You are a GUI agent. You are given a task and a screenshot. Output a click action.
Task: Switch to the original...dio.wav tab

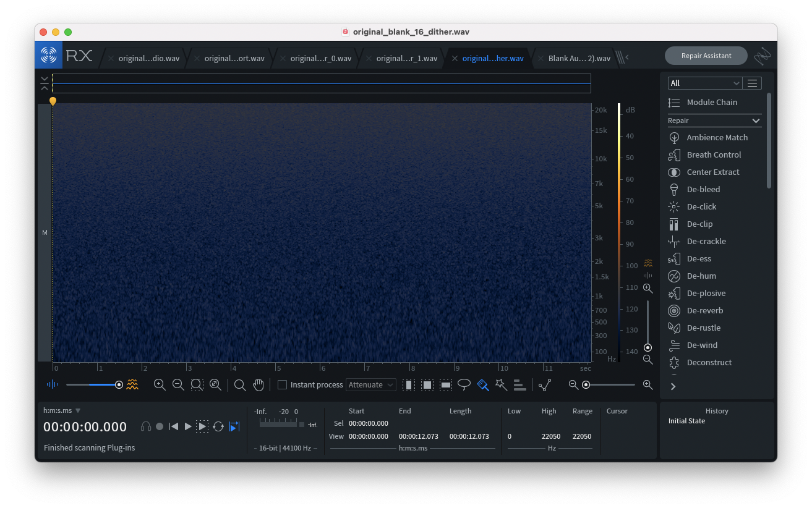pyautogui.click(x=148, y=59)
